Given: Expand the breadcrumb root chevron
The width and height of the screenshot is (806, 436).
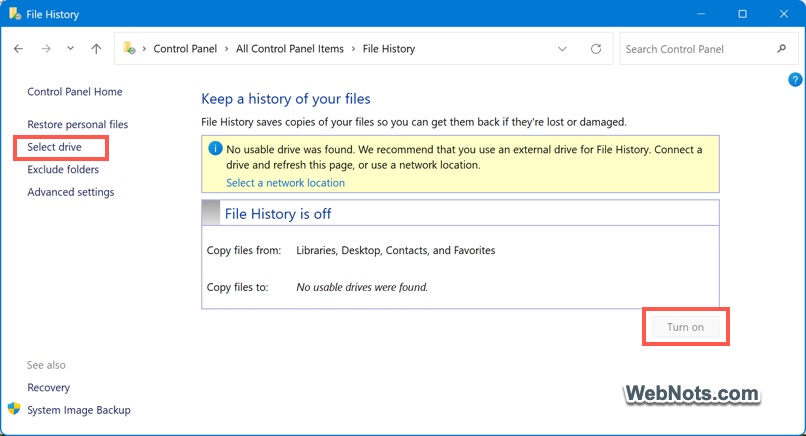Looking at the screenshot, I should (x=144, y=49).
